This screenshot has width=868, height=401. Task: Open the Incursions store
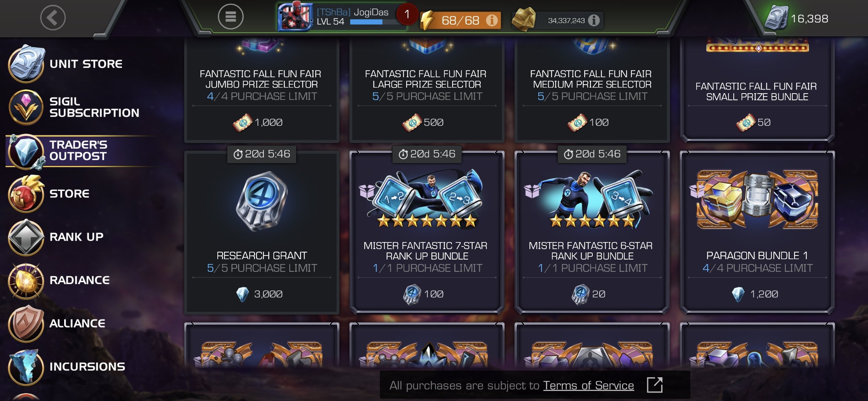click(67, 367)
